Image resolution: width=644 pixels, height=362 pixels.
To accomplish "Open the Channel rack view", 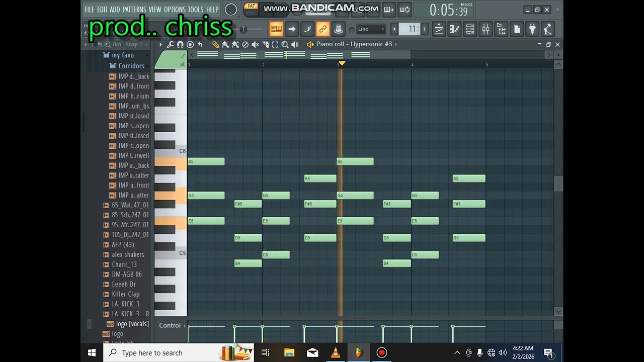I will click(470, 29).
